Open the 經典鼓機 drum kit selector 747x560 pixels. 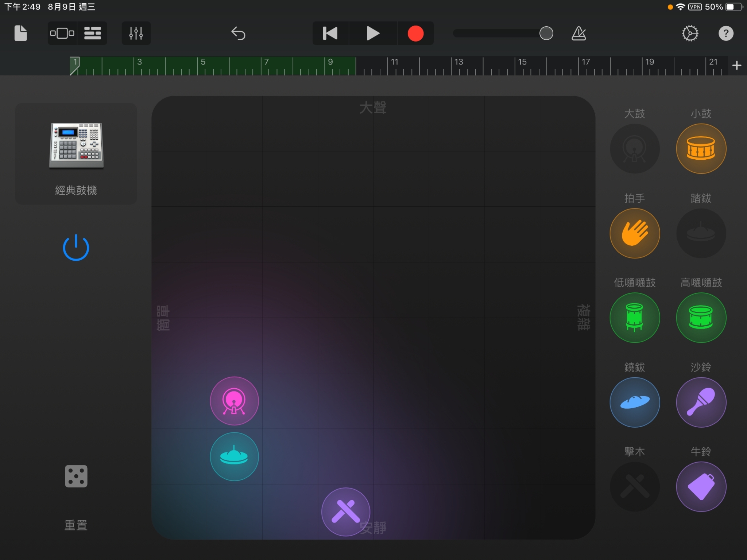coord(76,153)
